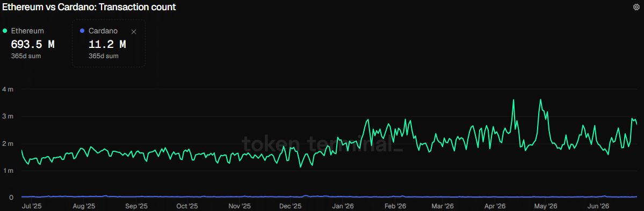Click the 4 m y-axis label
Image resolution: width=644 pixels, height=211 pixels.
pos(8,89)
